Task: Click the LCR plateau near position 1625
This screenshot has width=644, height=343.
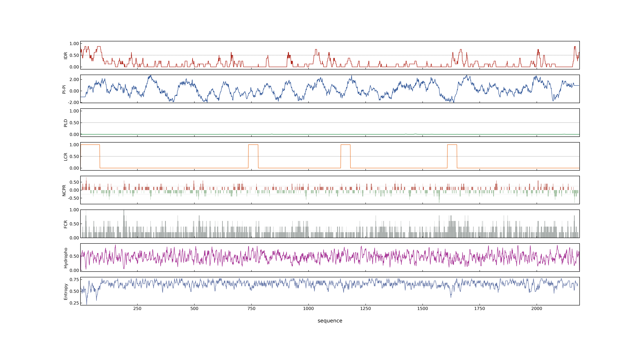Action: click(x=452, y=145)
